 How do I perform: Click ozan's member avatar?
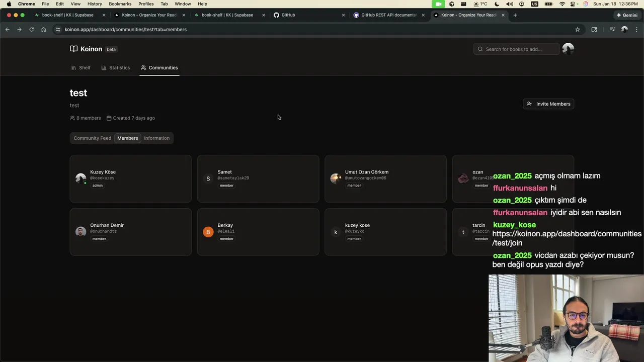(463, 178)
